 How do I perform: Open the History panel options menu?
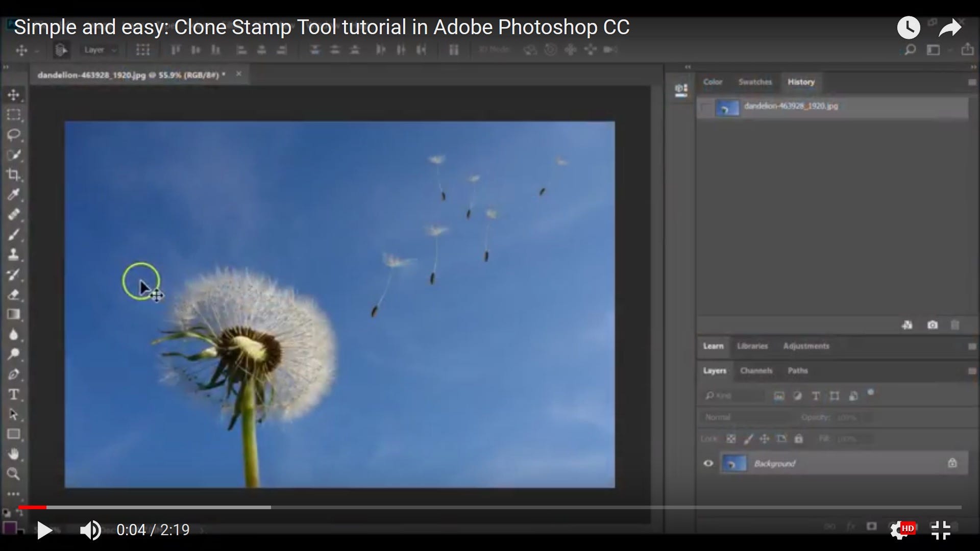[972, 82]
